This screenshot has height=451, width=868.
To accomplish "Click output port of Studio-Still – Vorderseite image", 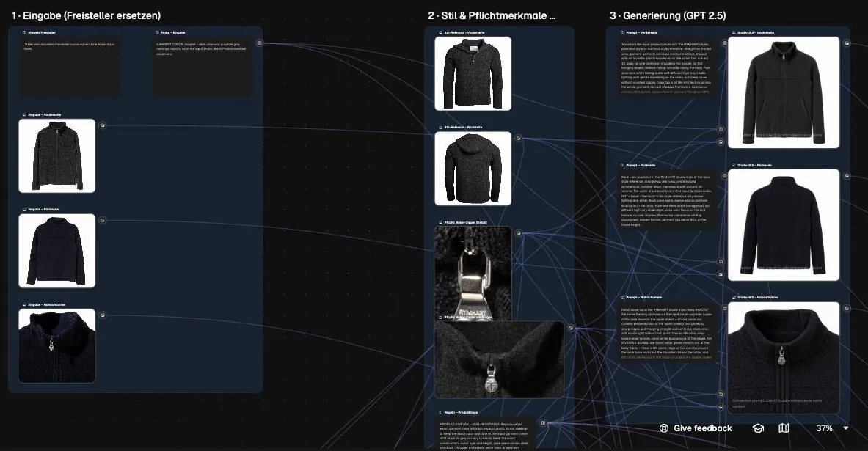I will (847, 43).
